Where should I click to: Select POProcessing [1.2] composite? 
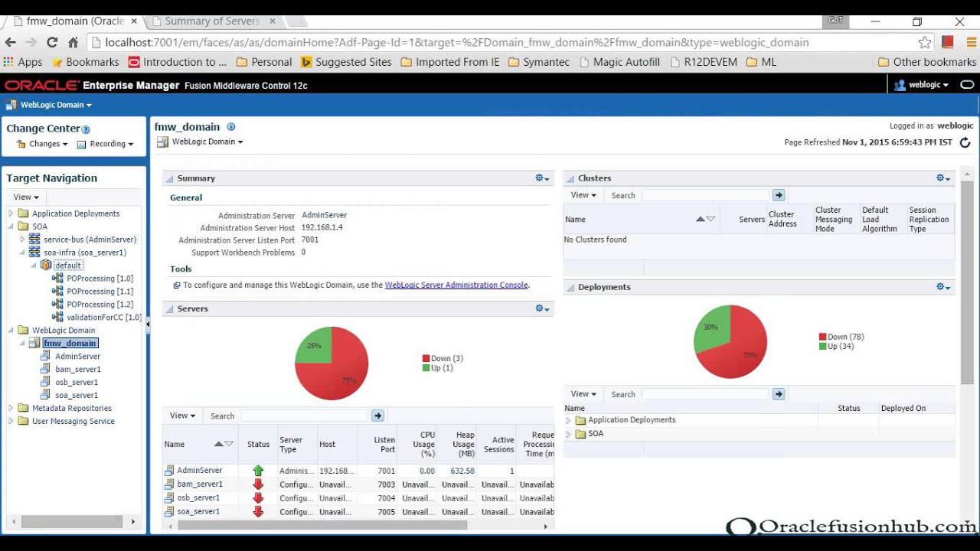click(100, 304)
